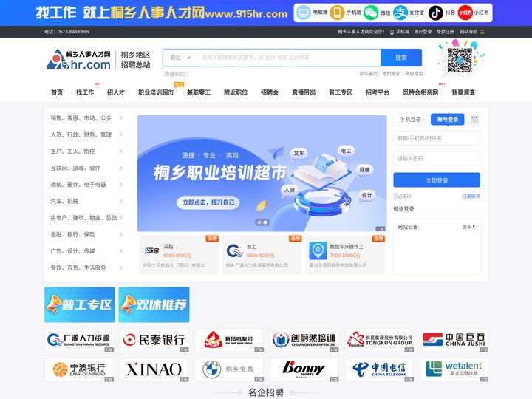Image resolution: width=532 pixels, height=399 pixels.
Task: Click the 915hr.com site logo
Action: tap(79, 60)
